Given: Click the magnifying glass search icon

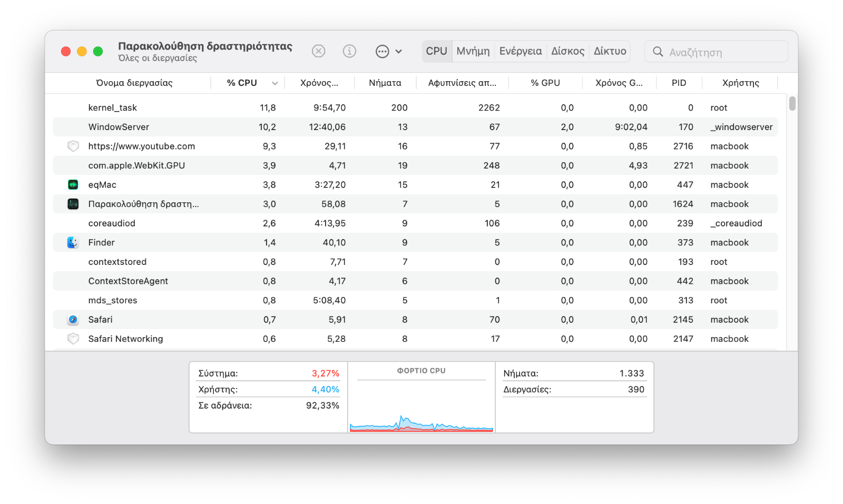Looking at the screenshot, I should pos(658,52).
